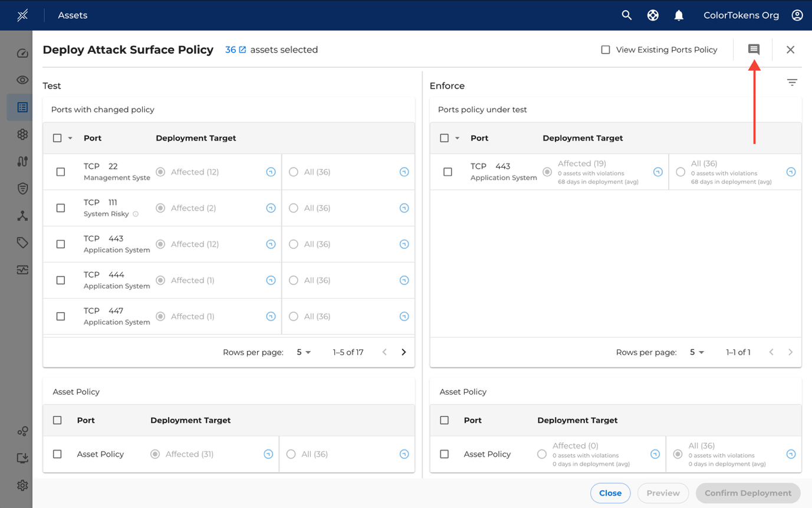The image size is (812, 508).
Task: Open external link icon next to 36
Action: tap(242, 50)
